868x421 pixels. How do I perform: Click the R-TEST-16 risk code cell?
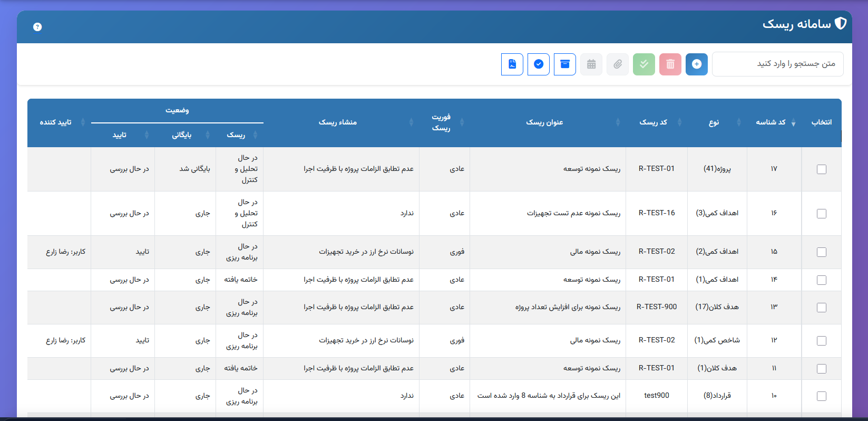(x=657, y=213)
